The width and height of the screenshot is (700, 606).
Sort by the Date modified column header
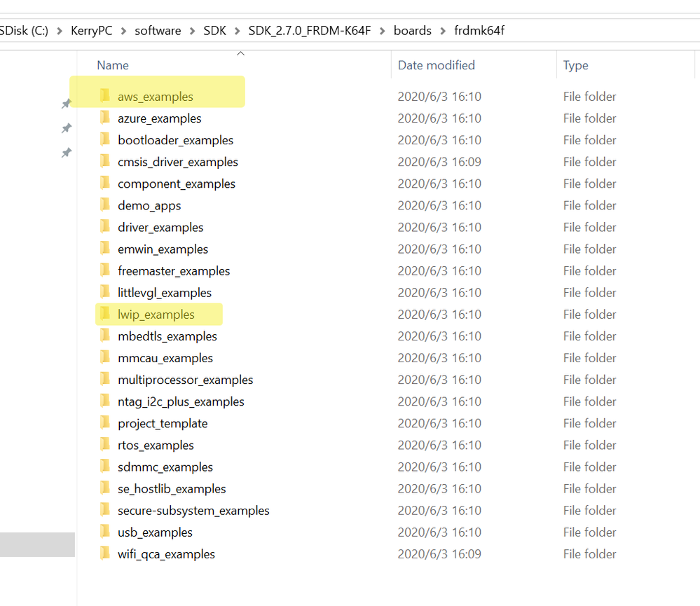pos(436,66)
